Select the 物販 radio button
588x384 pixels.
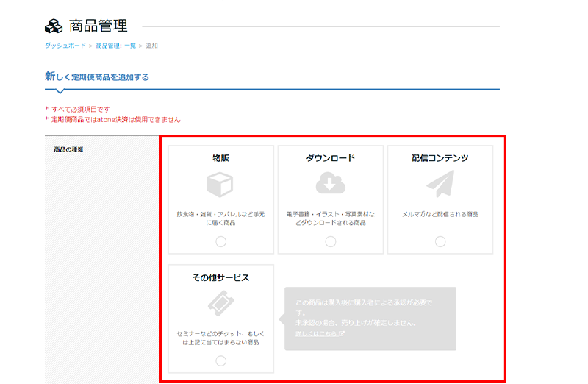(220, 242)
